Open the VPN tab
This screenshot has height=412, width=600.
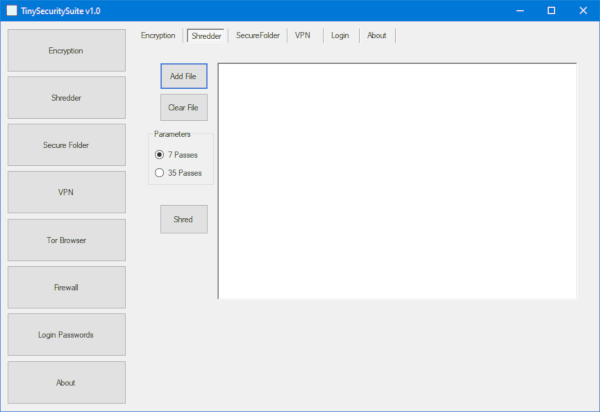tap(303, 36)
